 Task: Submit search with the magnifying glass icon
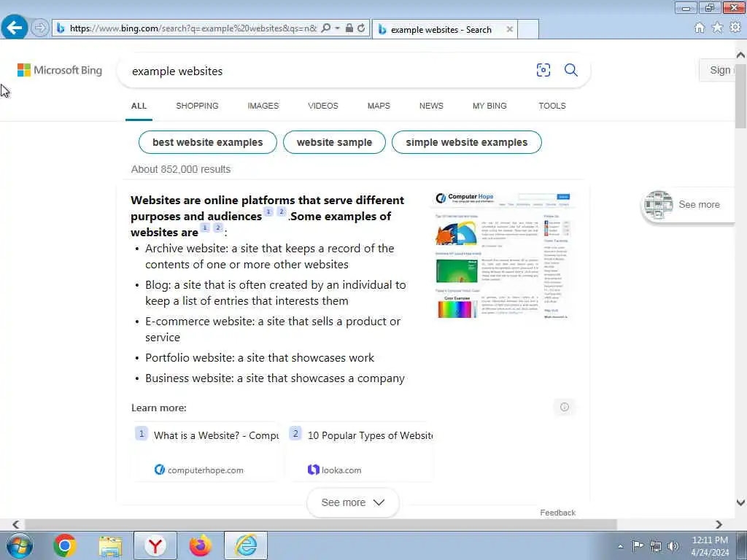(x=570, y=70)
